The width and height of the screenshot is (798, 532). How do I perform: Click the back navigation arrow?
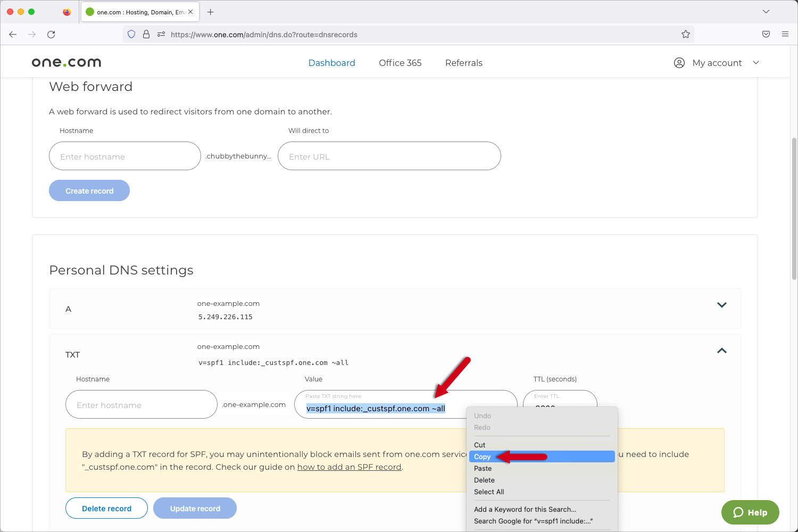[13, 34]
